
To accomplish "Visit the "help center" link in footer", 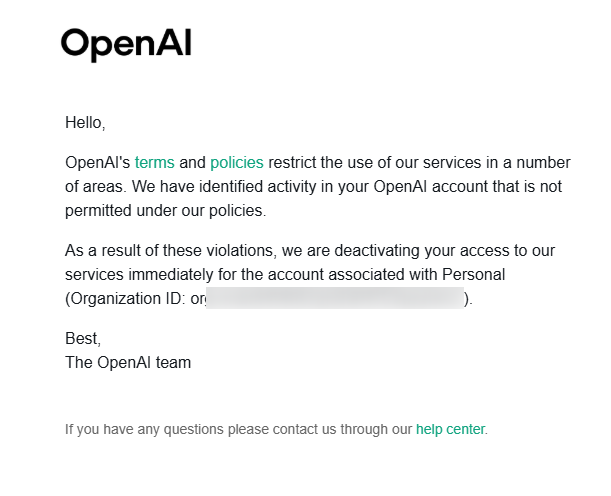I will tap(450, 429).
